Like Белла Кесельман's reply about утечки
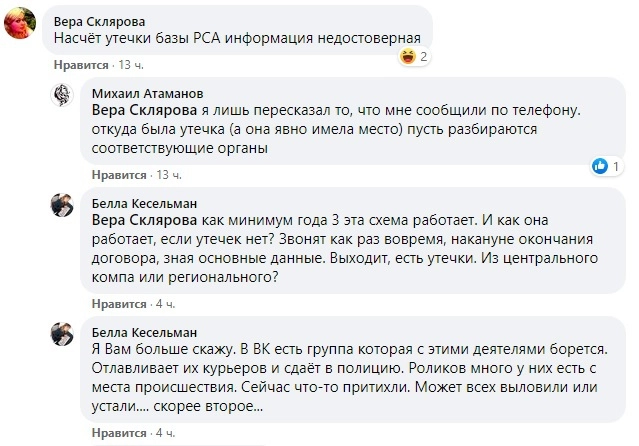This screenshot has height=446, width=639. pos(118,302)
